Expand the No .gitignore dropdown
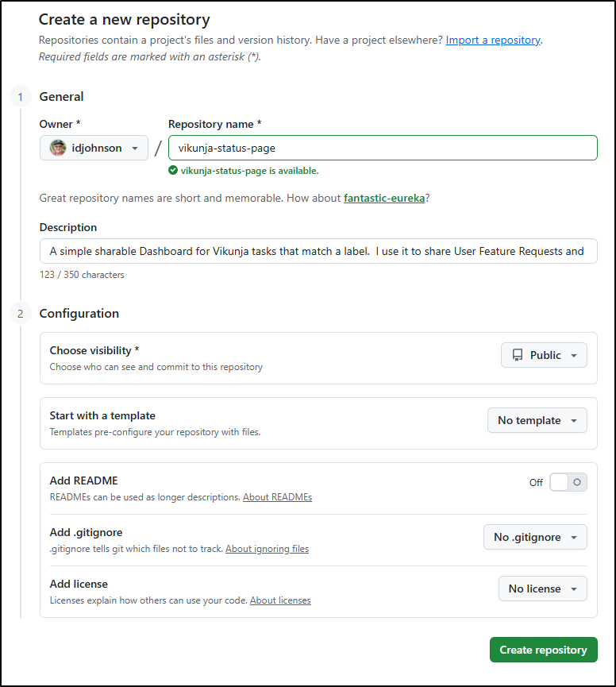616x687 pixels. (x=535, y=537)
